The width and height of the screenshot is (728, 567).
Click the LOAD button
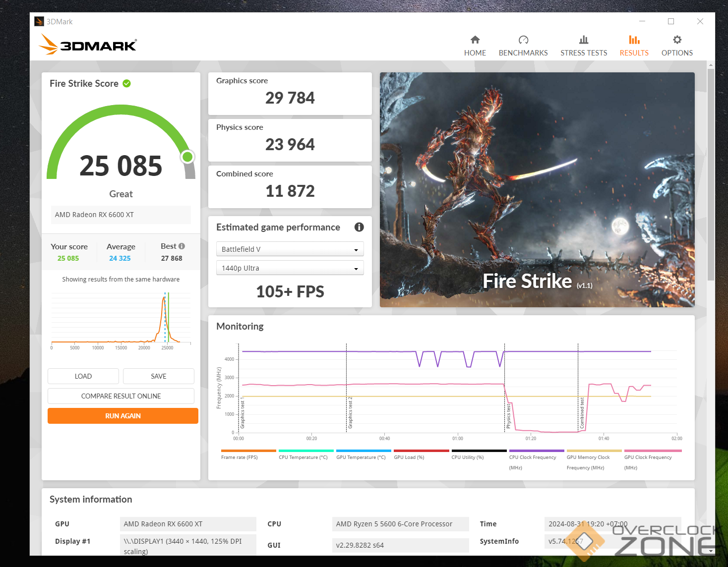pos(83,376)
